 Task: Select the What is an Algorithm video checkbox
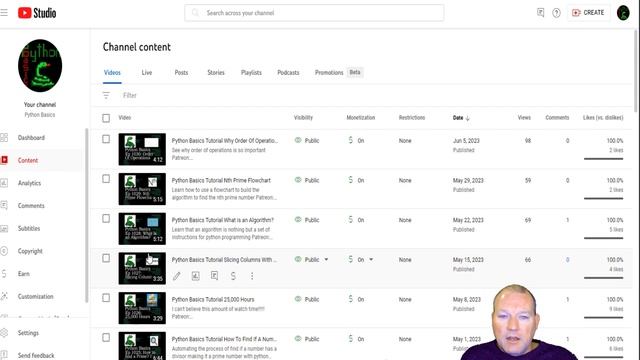(x=106, y=218)
